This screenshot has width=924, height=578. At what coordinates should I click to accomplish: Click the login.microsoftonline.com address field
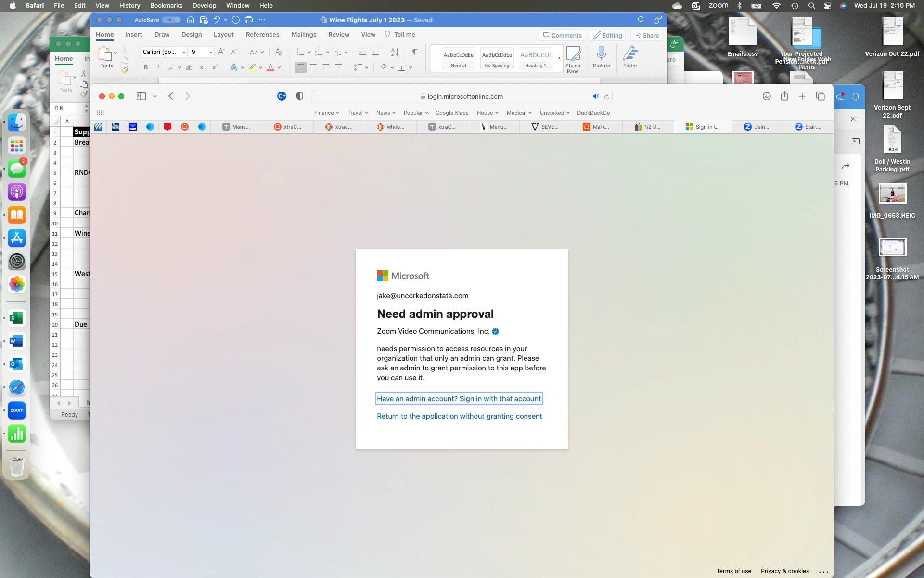tap(464, 96)
